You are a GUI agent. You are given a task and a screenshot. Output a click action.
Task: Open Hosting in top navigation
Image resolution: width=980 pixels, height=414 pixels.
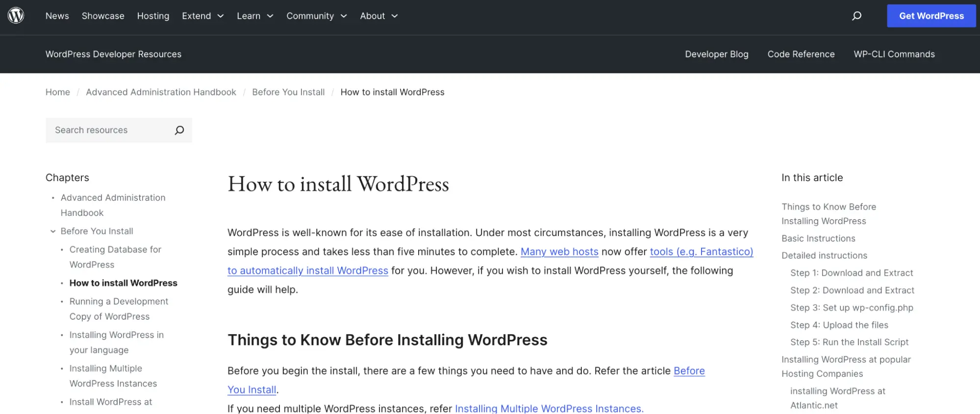[x=153, y=16]
